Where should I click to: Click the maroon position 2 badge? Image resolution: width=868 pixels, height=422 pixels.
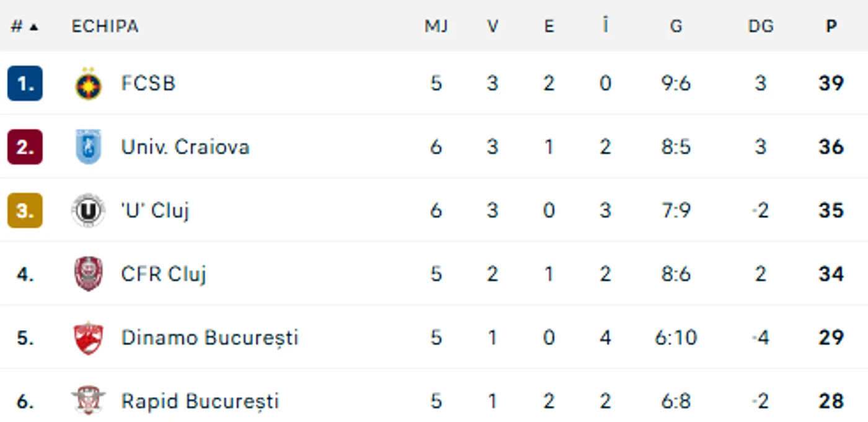[25, 147]
